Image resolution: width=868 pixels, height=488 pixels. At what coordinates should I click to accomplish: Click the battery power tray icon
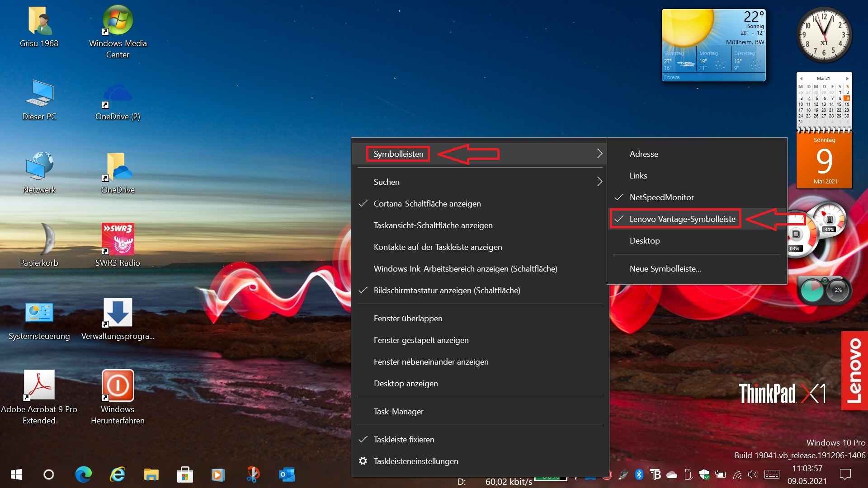(721, 474)
